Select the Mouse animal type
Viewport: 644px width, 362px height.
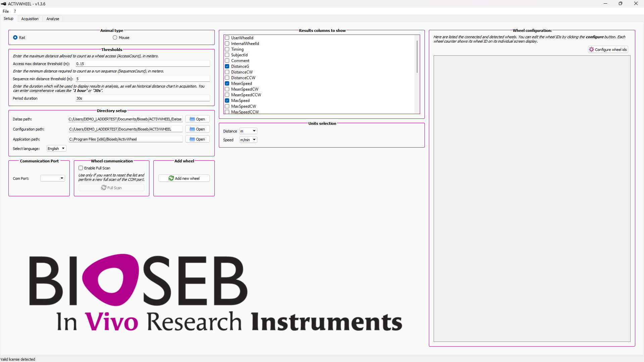pos(115,38)
